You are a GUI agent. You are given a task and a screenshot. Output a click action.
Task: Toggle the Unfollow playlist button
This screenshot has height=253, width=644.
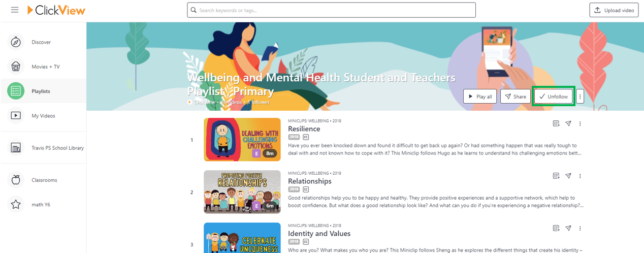click(554, 97)
